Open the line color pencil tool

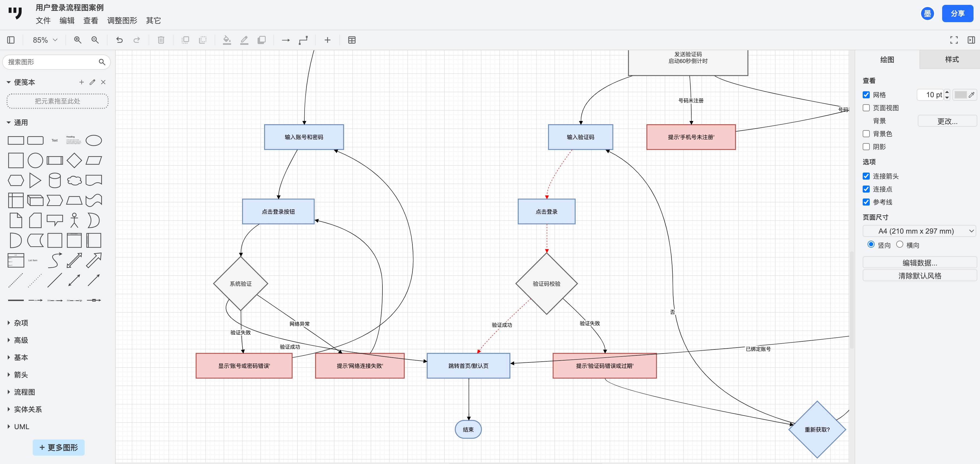tap(244, 40)
